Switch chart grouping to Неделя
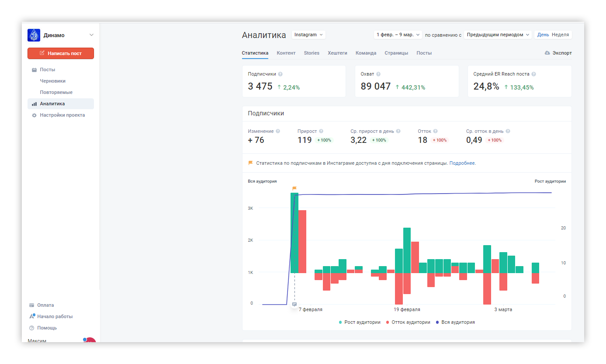 coord(560,35)
